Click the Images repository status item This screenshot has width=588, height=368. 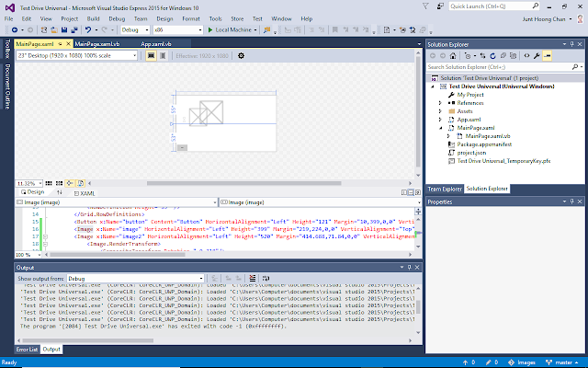pos(522,362)
